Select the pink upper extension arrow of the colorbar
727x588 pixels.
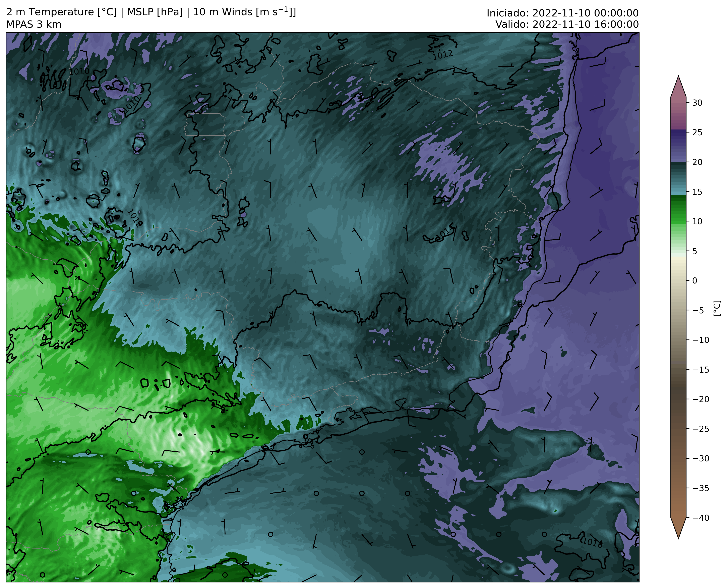click(x=678, y=87)
